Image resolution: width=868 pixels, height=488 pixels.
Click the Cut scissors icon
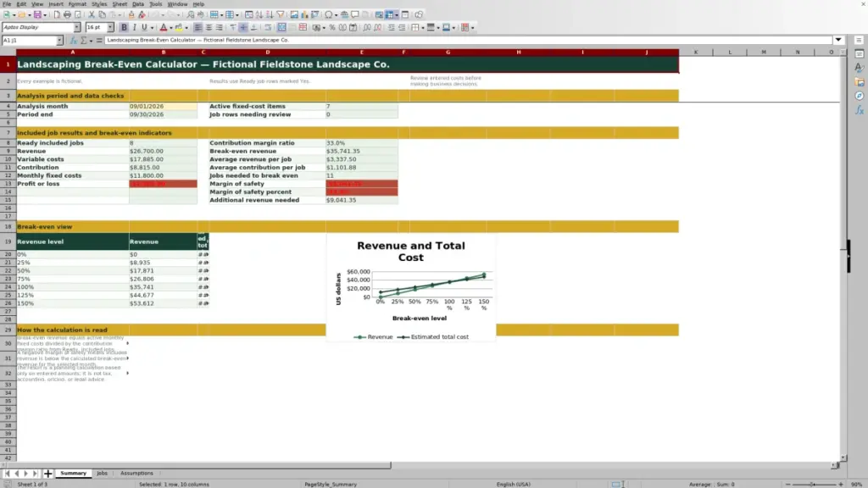coord(92,15)
